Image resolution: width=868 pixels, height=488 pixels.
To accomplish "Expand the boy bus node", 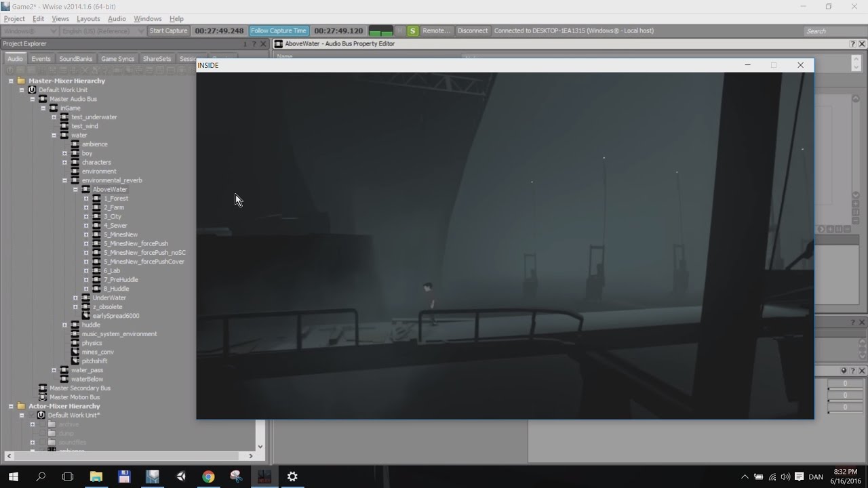I will (x=65, y=153).
